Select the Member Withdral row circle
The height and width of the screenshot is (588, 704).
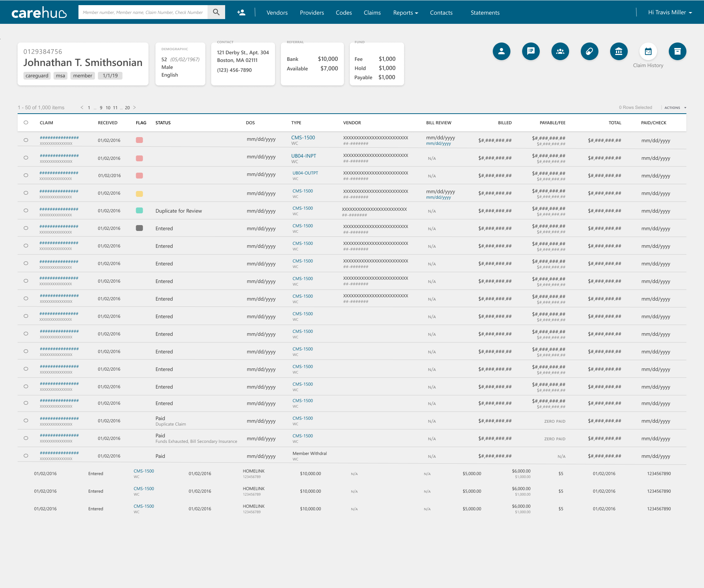[26, 456]
